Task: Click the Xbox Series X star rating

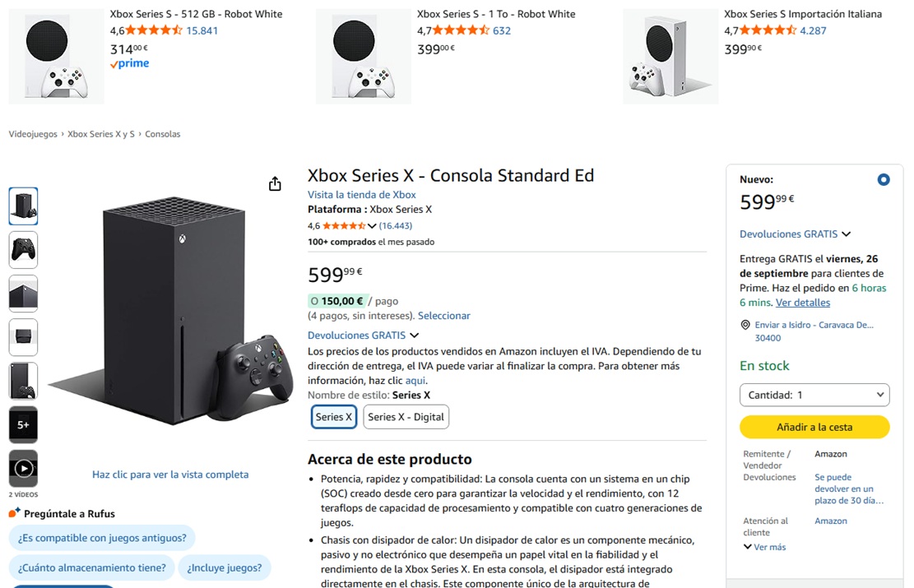Action: click(x=344, y=226)
